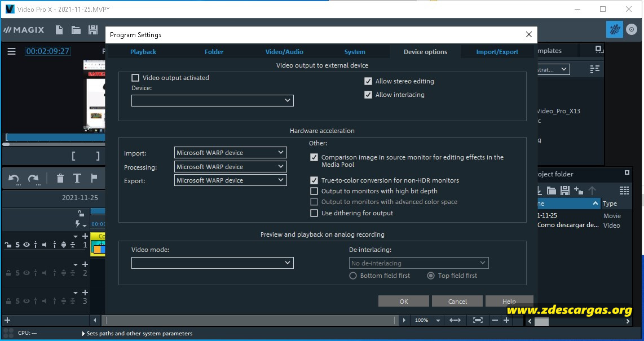Click the Cancel button
The height and width of the screenshot is (341, 644).
click(457, 301)
